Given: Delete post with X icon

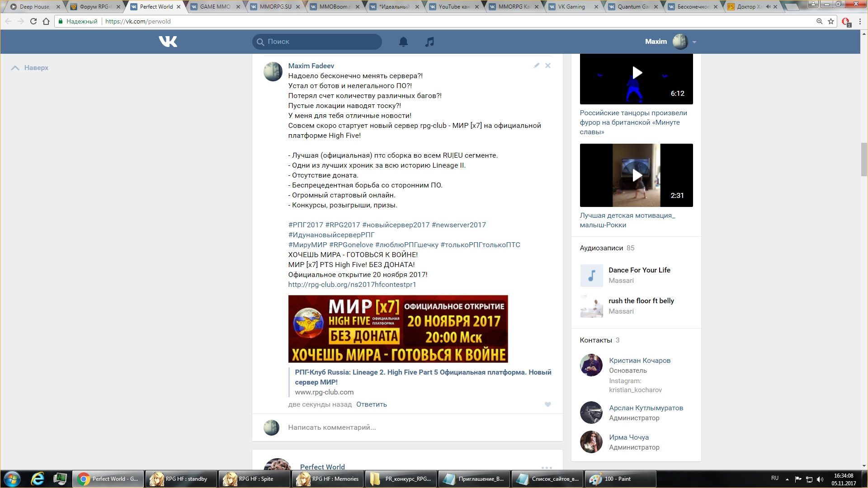Looking at the screenshot, I should (x=547, y=66).
